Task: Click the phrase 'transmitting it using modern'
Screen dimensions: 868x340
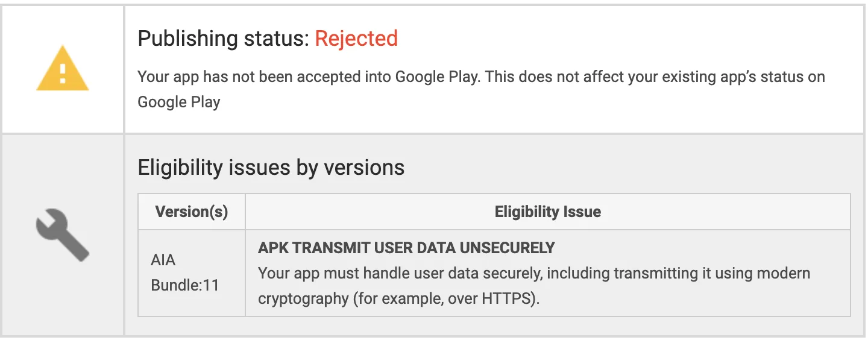Action: tap(712, 273)
